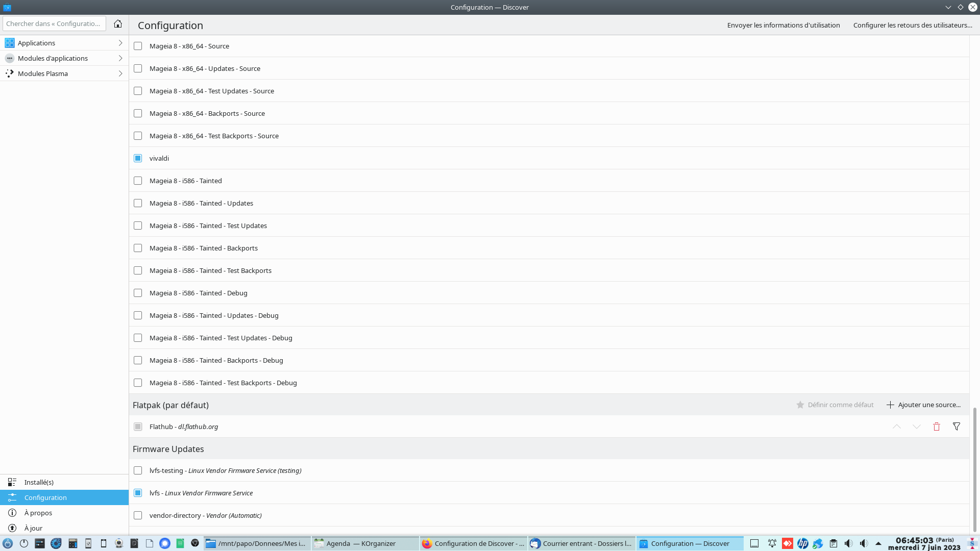Image resolution: width=980 pixels, height=551 pixels.
Task: Open the clipboard tray icon
Action: 834,543
